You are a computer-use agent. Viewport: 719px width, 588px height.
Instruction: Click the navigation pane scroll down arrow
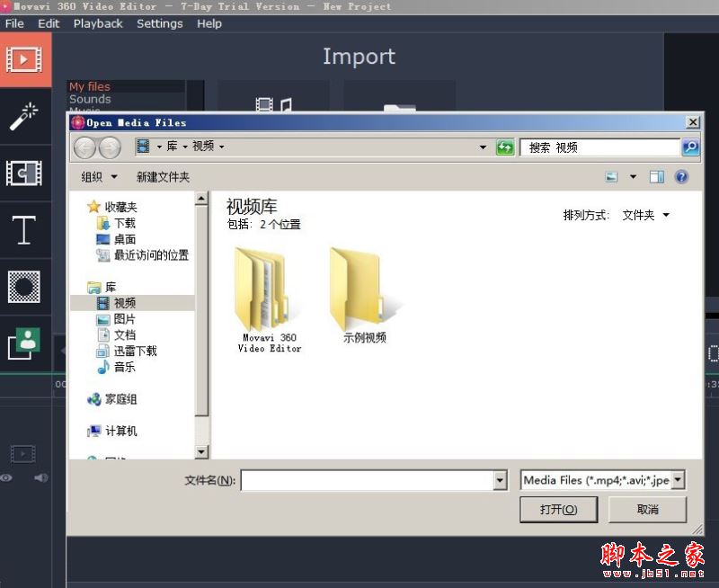pyautogui.click(x=201, y=451)
